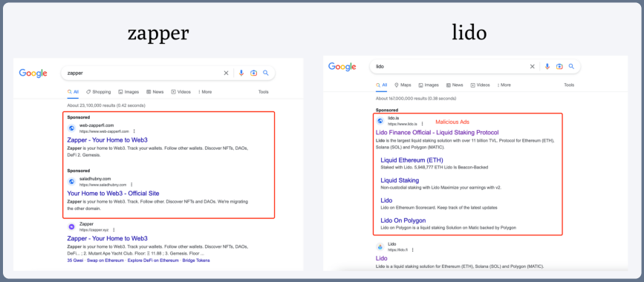
Task: Switch to Images tab in zapper search
Action: coord(129,92)
